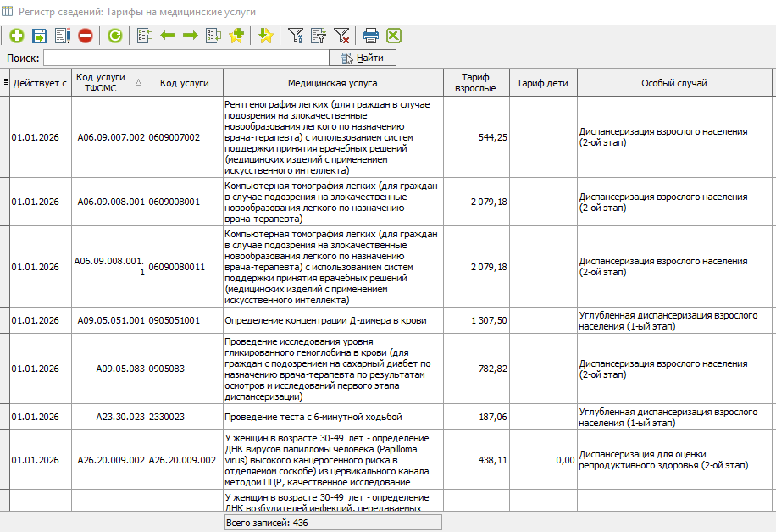
Task: Click the Save (floppy disk) icon
Action: (40, 36)
